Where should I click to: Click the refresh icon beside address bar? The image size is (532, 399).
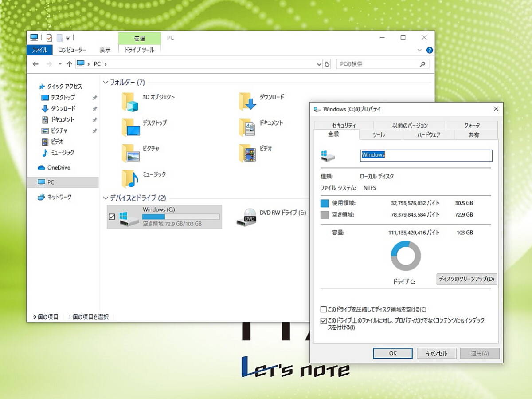click(327, 64)
